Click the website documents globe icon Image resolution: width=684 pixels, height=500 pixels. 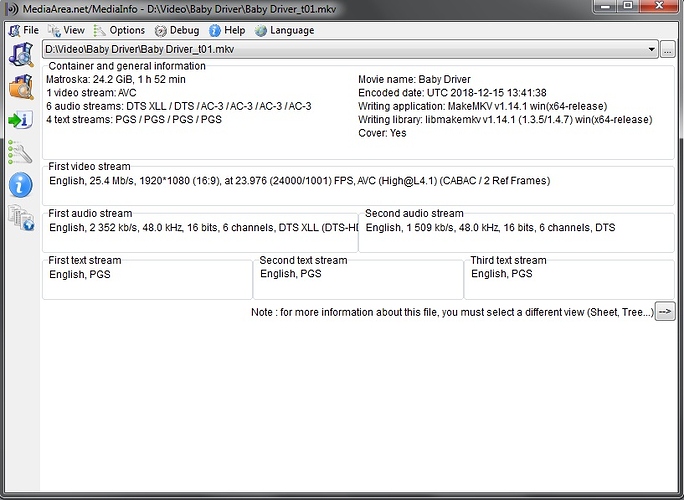21,217
